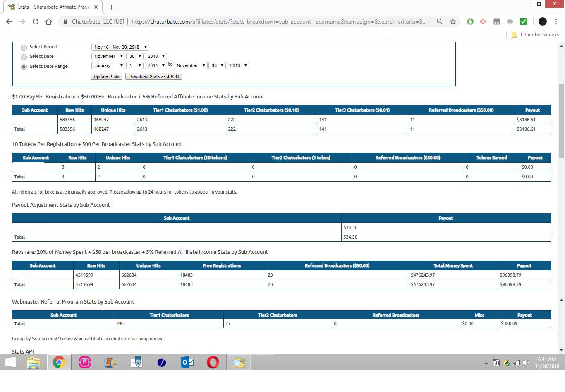Open the Other bookmarks folder

tap(535, 35)
